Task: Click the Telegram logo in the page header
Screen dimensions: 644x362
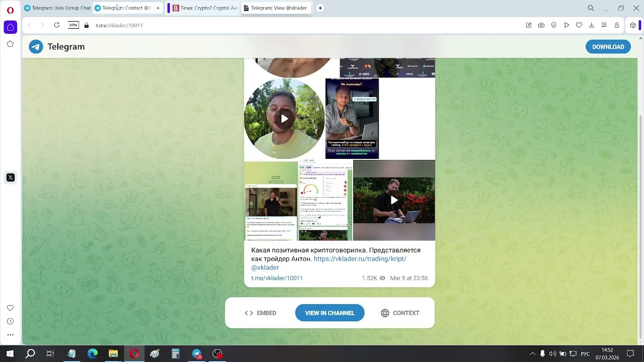Action: click(x=56, y=47)
